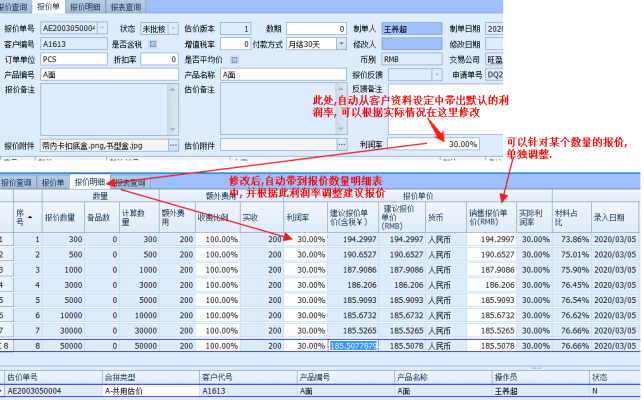Select 建议报价单价 cell 186.206 含税
The width and height of the screenshot is (644, 412).
(353, 285)
